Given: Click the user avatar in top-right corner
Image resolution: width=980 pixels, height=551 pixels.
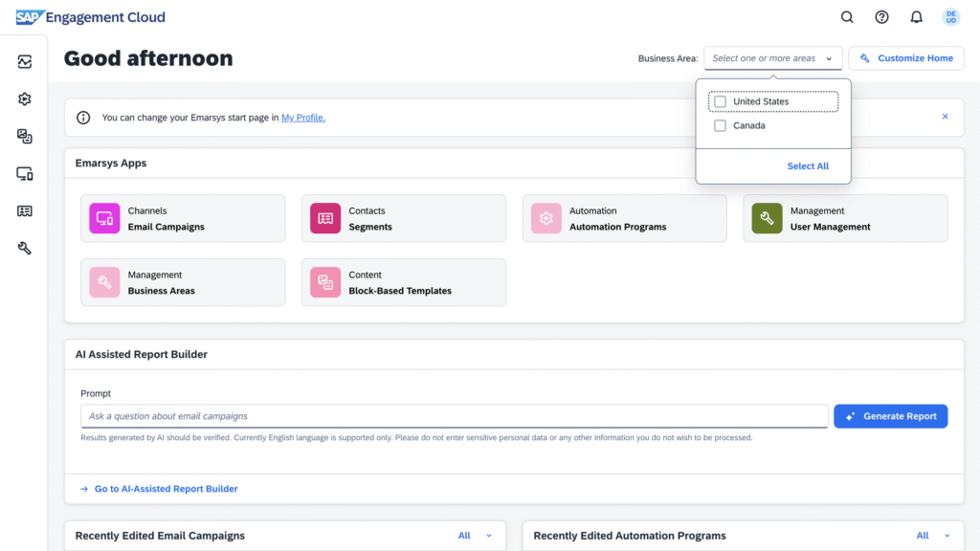Looking at the screenshot, I should click(x=950, y=17).
